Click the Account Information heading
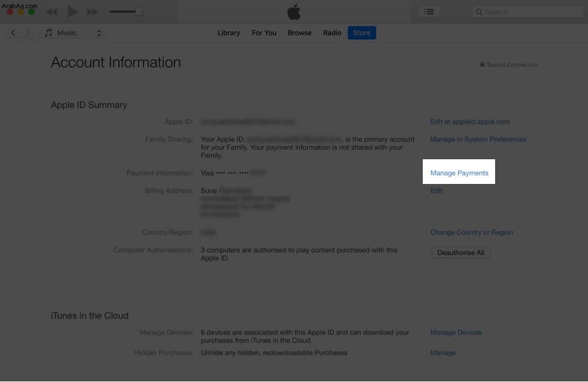 (x=116, y=62)
